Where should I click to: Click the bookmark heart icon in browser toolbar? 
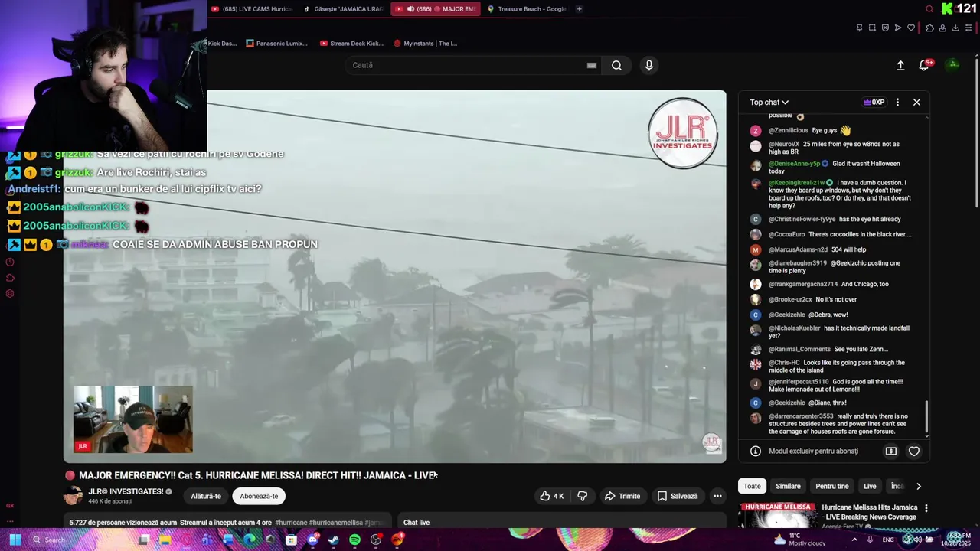911,28
